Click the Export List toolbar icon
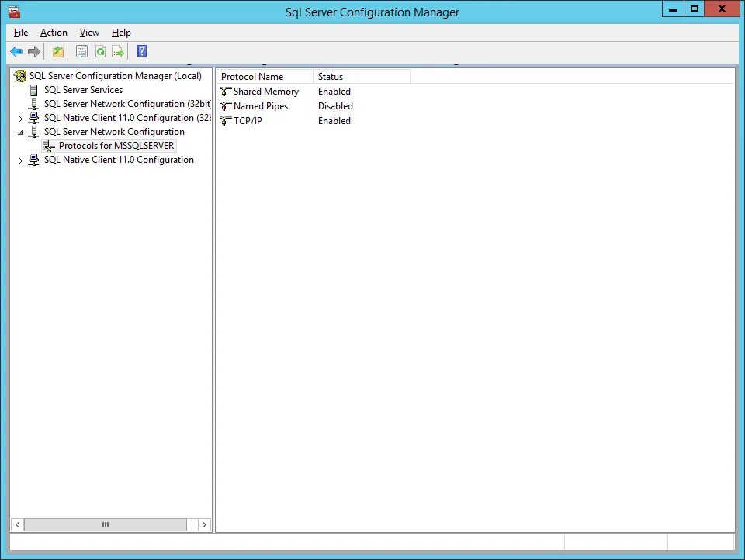Image resolution: width=745 pixels, height=560 pixels. [118, 51]
